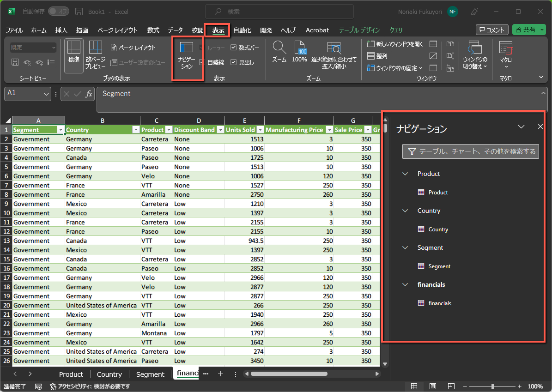Click the Navigation pane icon in ribbon
The image size is (552, 392).
187,47
